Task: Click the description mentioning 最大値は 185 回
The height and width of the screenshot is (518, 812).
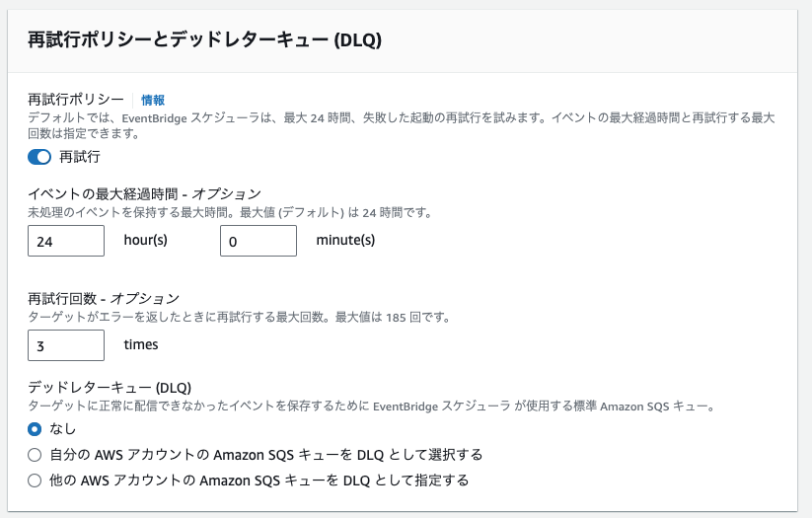Action: (x=239, y=317)
